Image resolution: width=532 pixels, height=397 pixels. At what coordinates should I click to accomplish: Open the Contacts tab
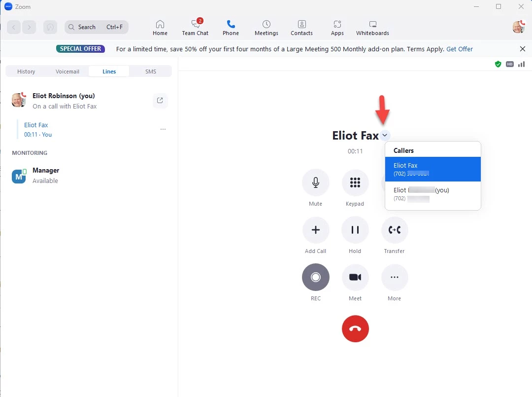pyautogui.click(x=301, y=28)
